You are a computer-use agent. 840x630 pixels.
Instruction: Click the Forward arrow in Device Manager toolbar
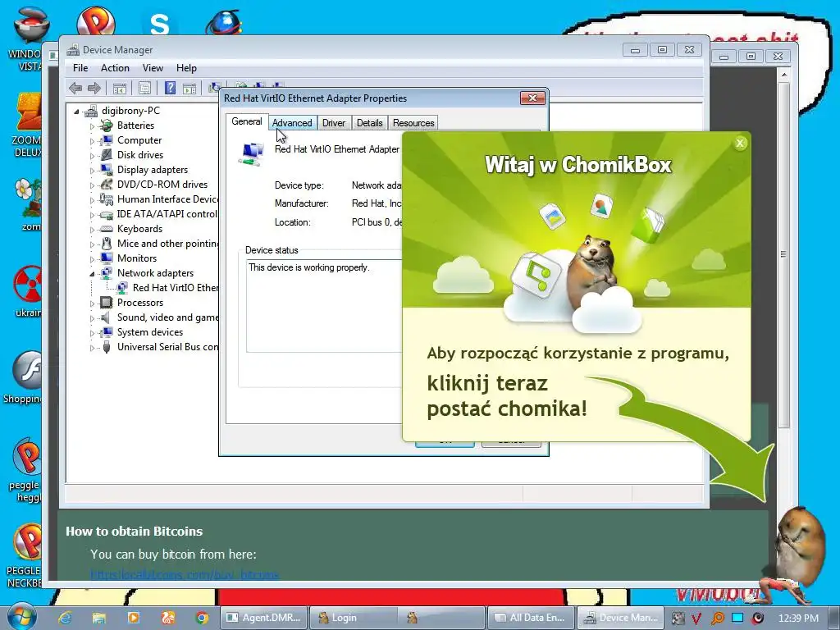click(94, 88)
